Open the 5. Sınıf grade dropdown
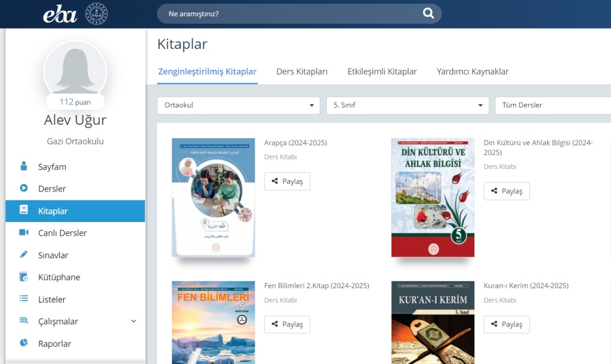The image size is (611, 364). [x=408, y=105]
